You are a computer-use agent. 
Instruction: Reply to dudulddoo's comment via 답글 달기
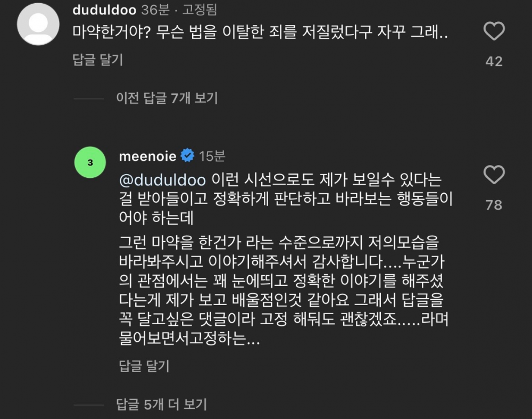click(97, 60)
